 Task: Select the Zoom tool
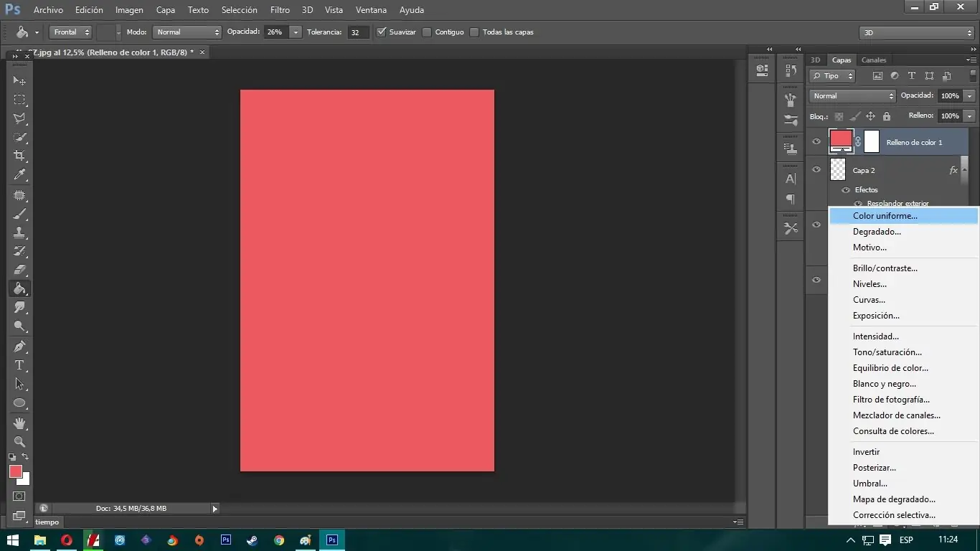(x=20, y=442)
